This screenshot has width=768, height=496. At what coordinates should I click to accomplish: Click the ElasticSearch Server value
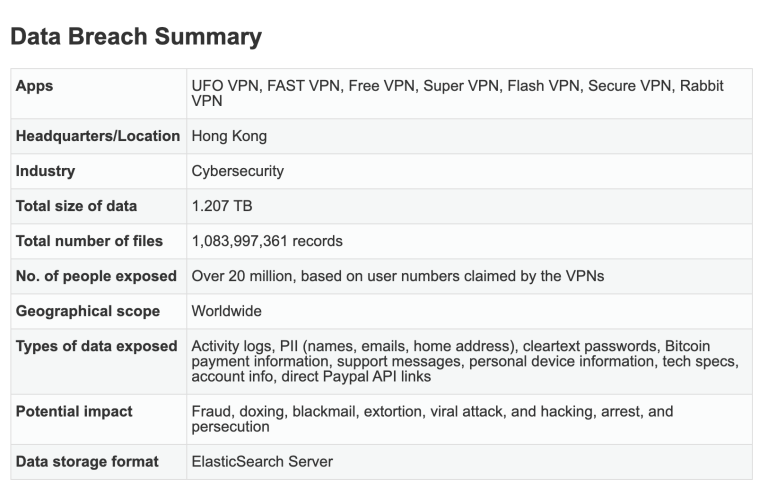pos(262,462)
